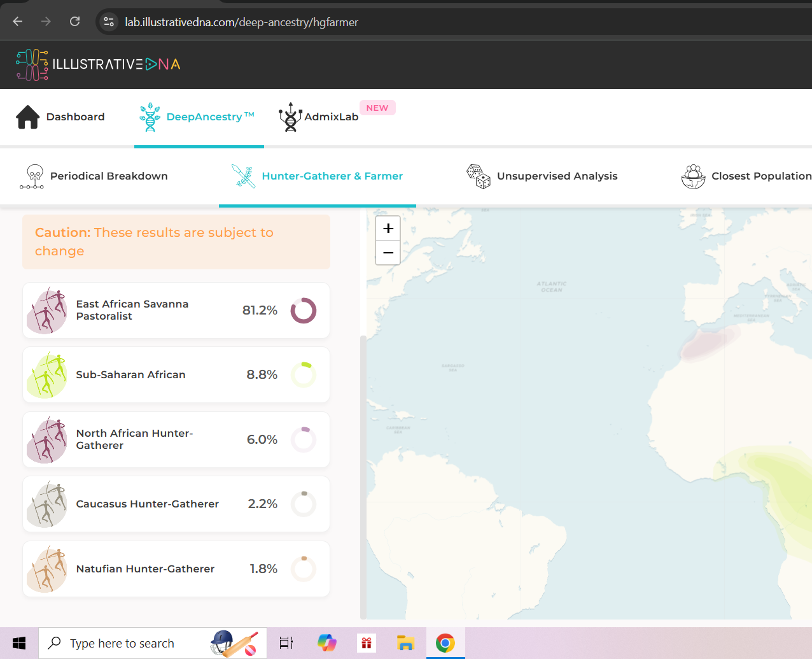Click the cricket helmet search highlight icon
Image resolution: width=812 pixels, height=659 pixels.
(234, 643)
